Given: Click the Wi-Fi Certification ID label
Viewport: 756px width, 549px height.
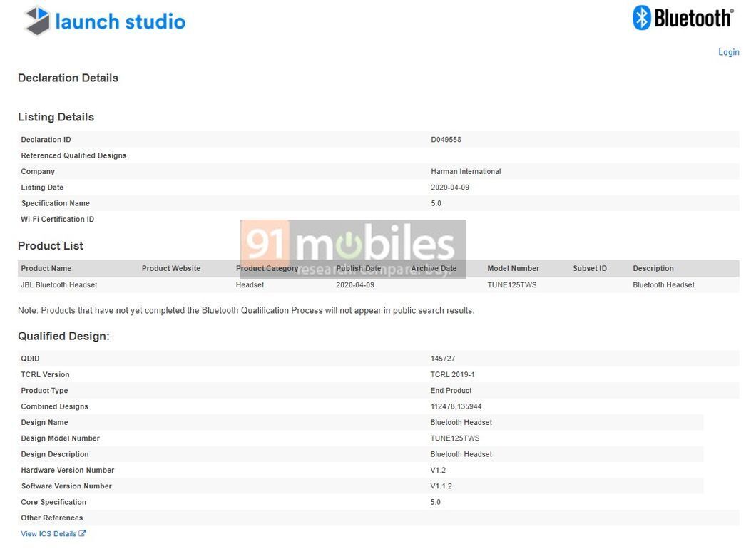Looking at the screenshot, I should [57, 220].
